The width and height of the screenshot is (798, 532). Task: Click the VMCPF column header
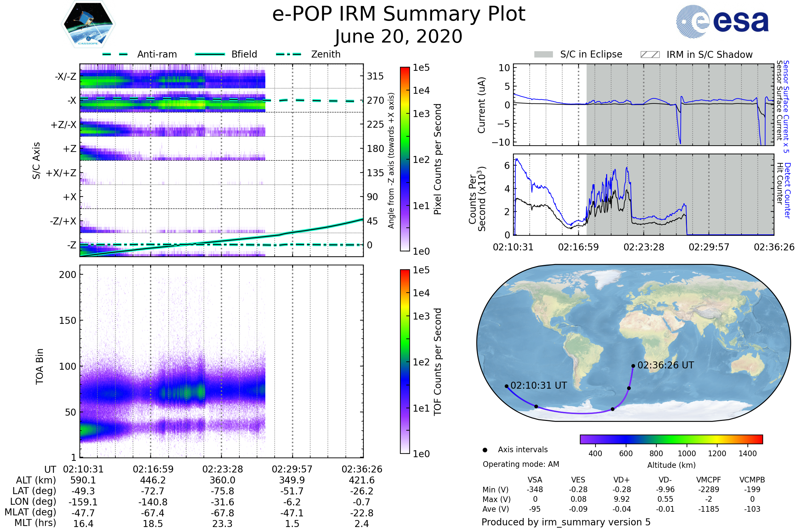tap(709, 480)
